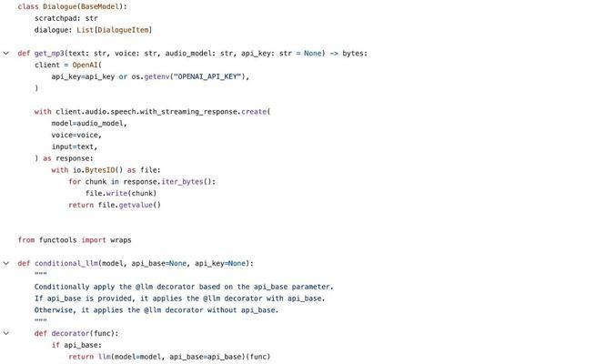Click the Dialogue class name
The height and width of the screenshot is (364, 605).
pos(59,6)
